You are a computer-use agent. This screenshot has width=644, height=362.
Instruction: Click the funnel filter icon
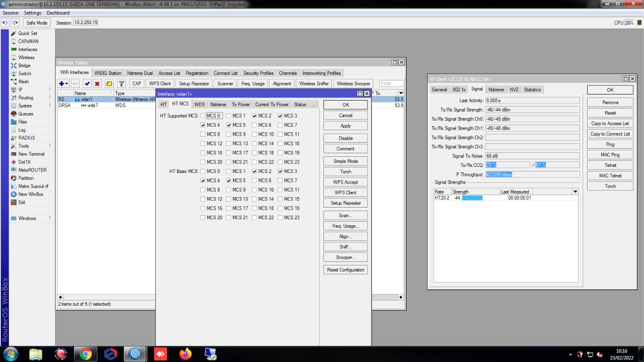pos(121,83)
